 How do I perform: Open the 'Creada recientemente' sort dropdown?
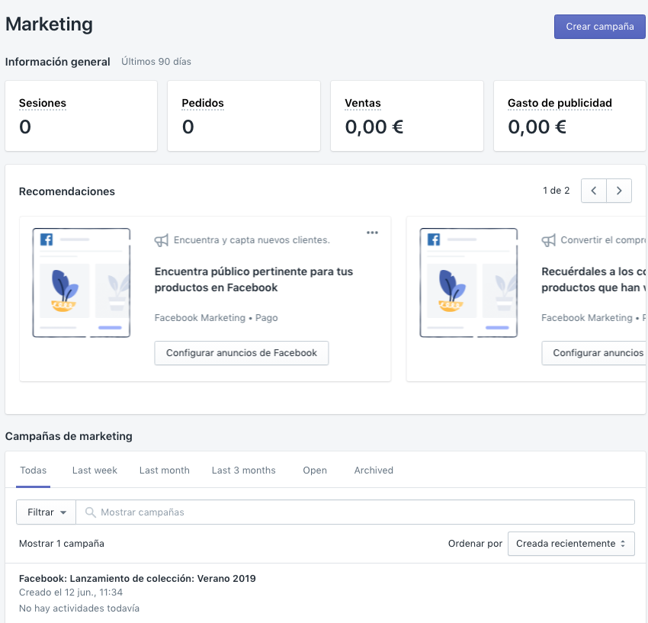point(571,543)
